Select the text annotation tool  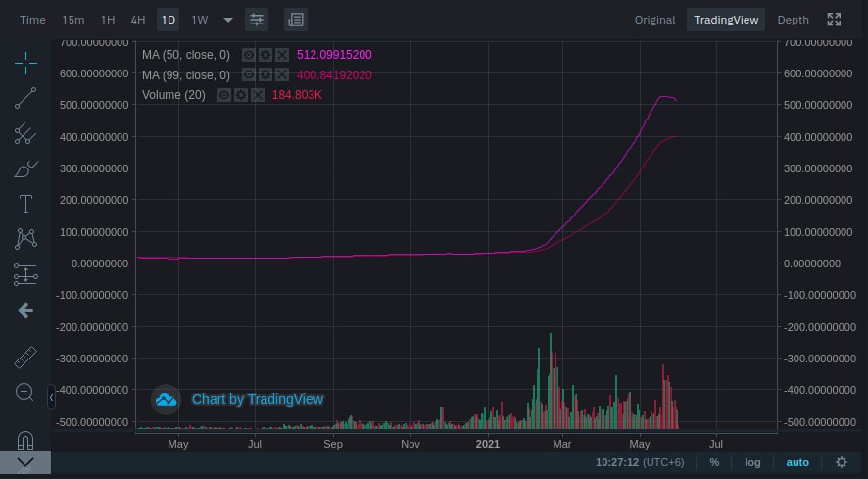tap(25, 204)
